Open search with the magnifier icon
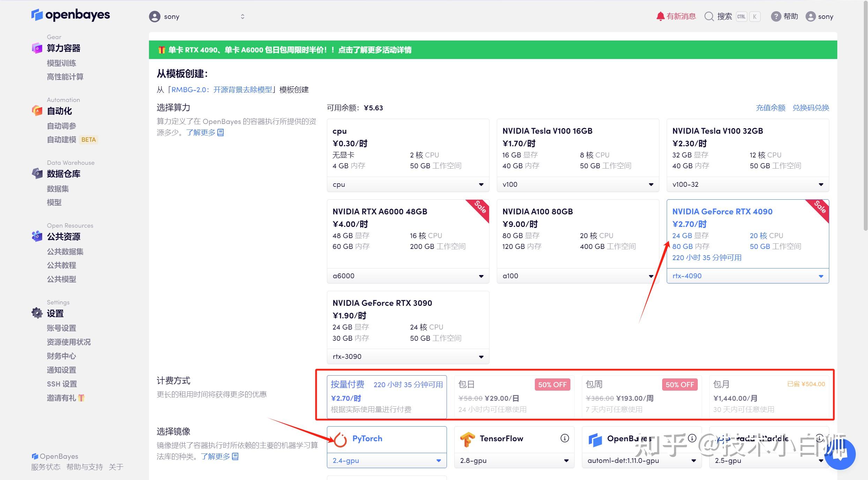This screenshot has height=480, width=868. coord(709,16)
